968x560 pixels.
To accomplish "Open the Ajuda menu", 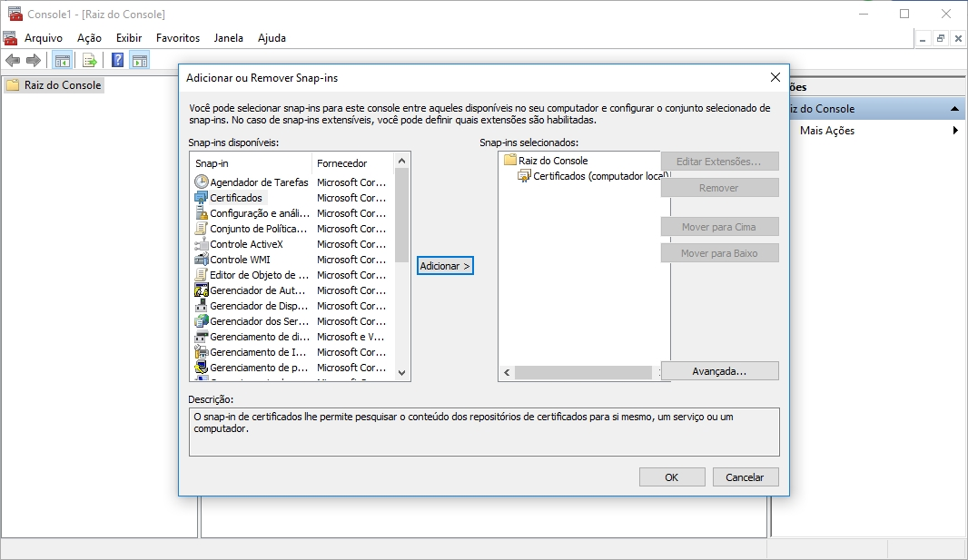I will point(272,37).
